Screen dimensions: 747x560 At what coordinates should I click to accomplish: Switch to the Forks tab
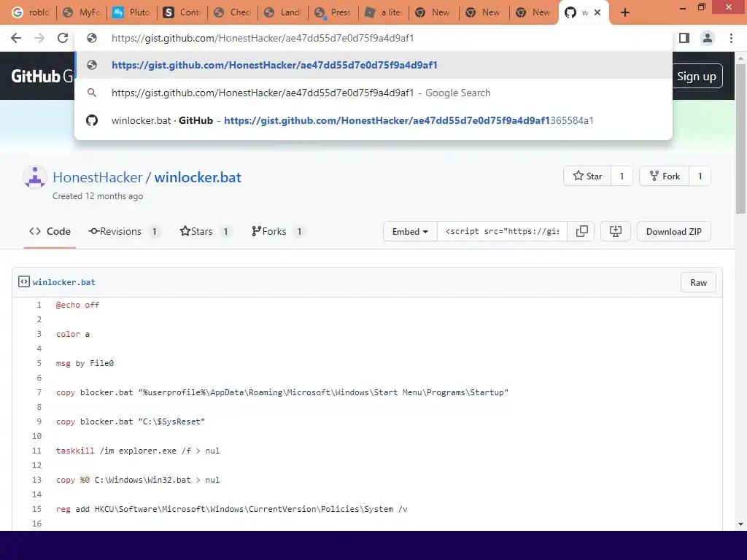(x=277, y=231)
